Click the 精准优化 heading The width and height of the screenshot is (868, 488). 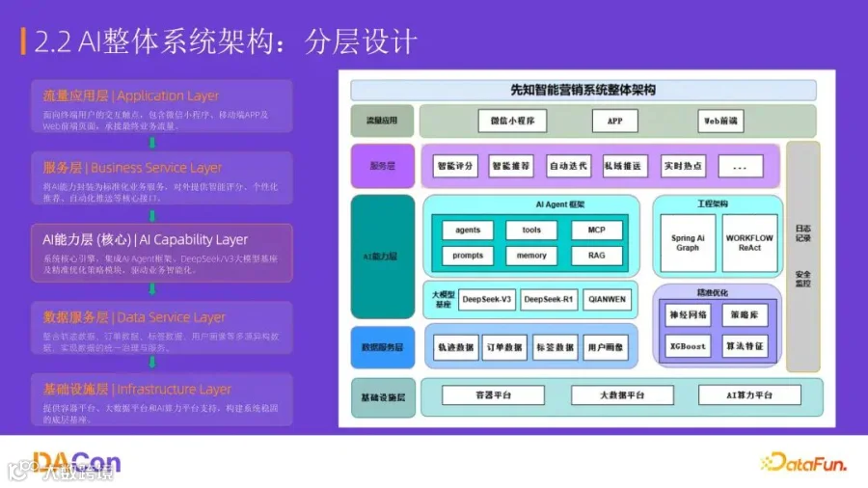tap(713, 292)
